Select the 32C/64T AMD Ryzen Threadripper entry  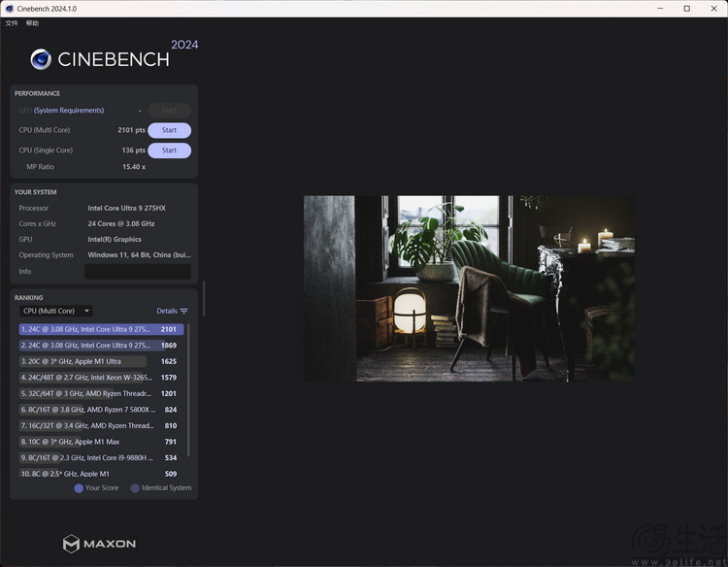[101, 394]
